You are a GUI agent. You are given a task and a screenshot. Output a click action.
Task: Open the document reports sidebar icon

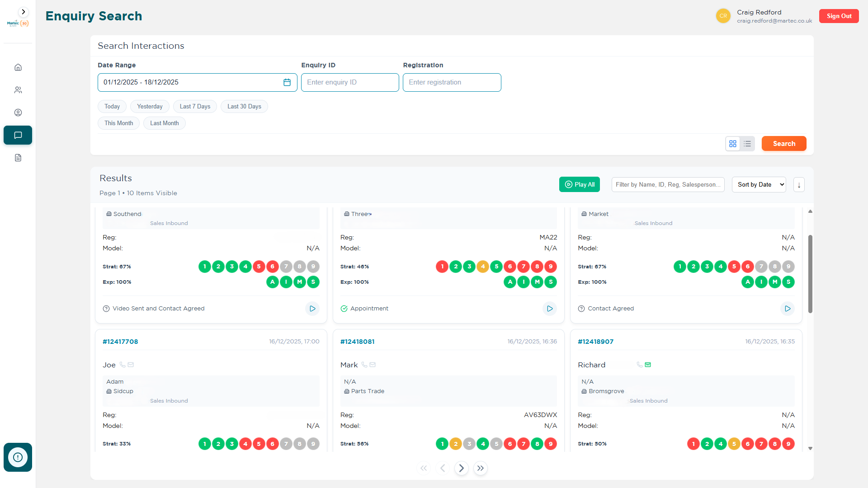[x=18, y=158]
